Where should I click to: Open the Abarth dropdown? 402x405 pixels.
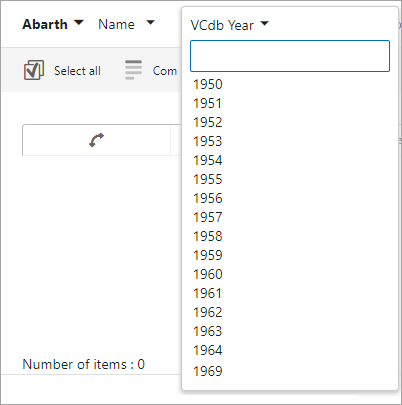click(53, 24)
